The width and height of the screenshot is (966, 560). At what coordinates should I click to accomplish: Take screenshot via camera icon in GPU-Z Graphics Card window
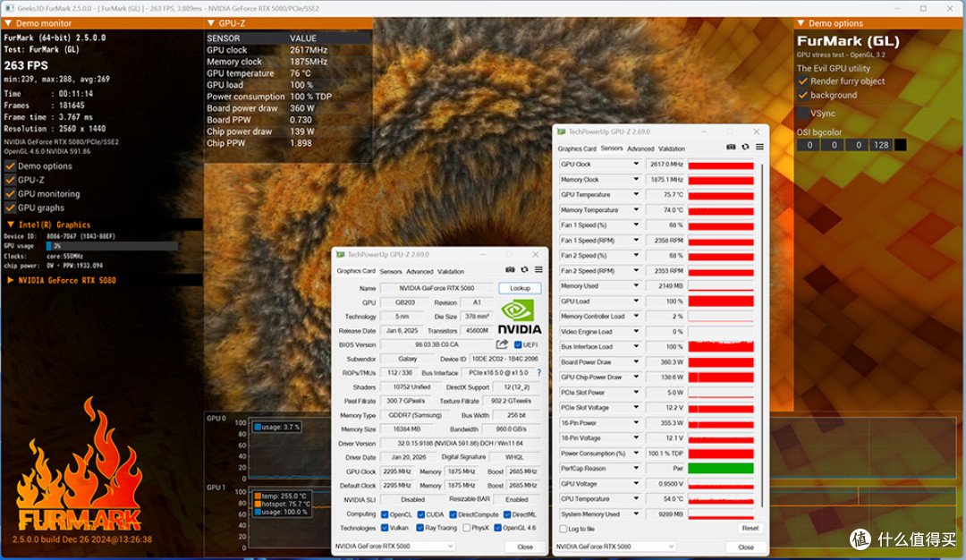[x=510, y=270]
